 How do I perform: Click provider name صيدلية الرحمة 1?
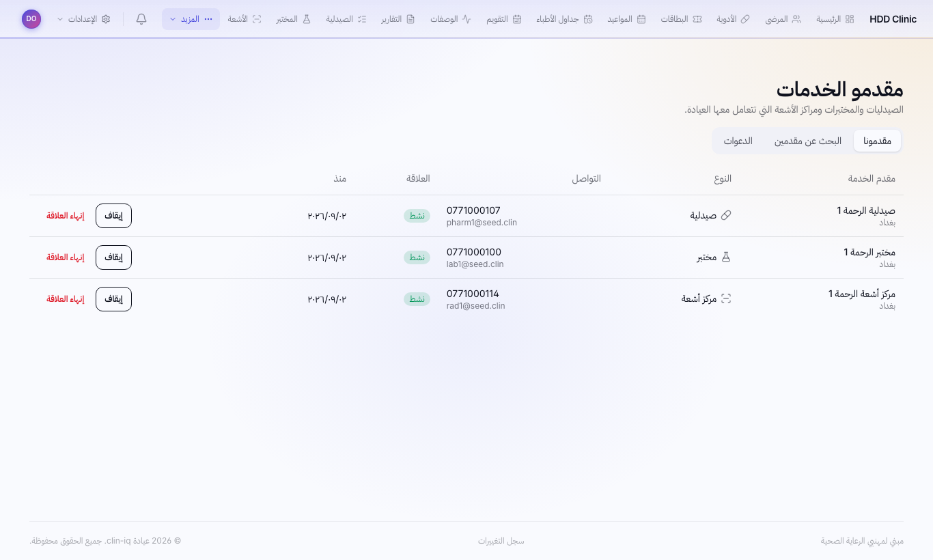[x=866, y=210]
